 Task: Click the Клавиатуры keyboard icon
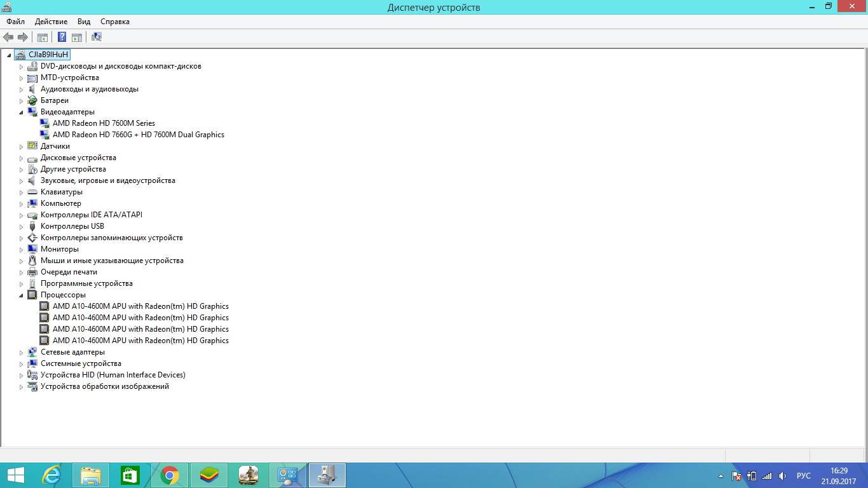pos(32,192)
